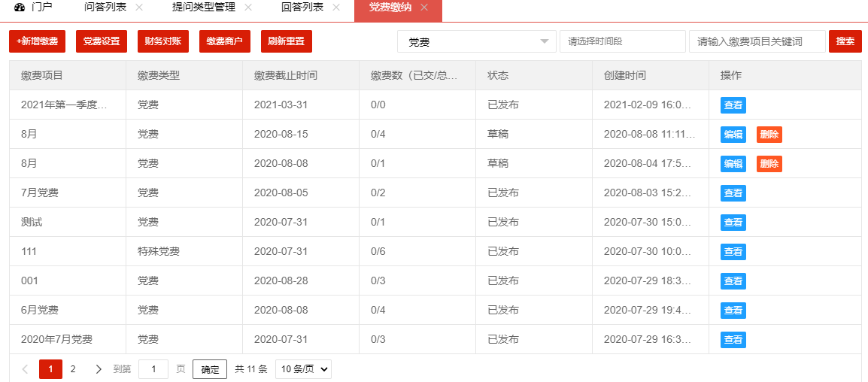Switch to the 提问类型管理 tab
Viewport: 868px width, 382px height.
pyautogui.click(x=204, y=8)
